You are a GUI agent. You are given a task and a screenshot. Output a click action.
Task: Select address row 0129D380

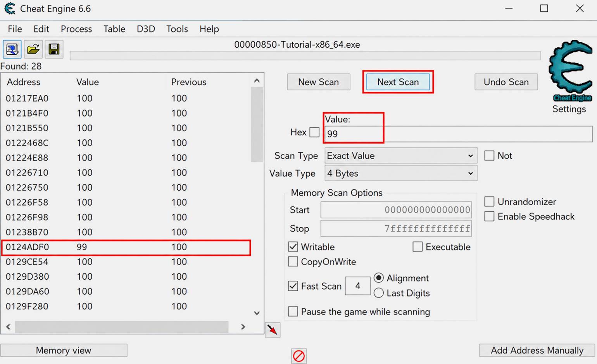[126, 277]
